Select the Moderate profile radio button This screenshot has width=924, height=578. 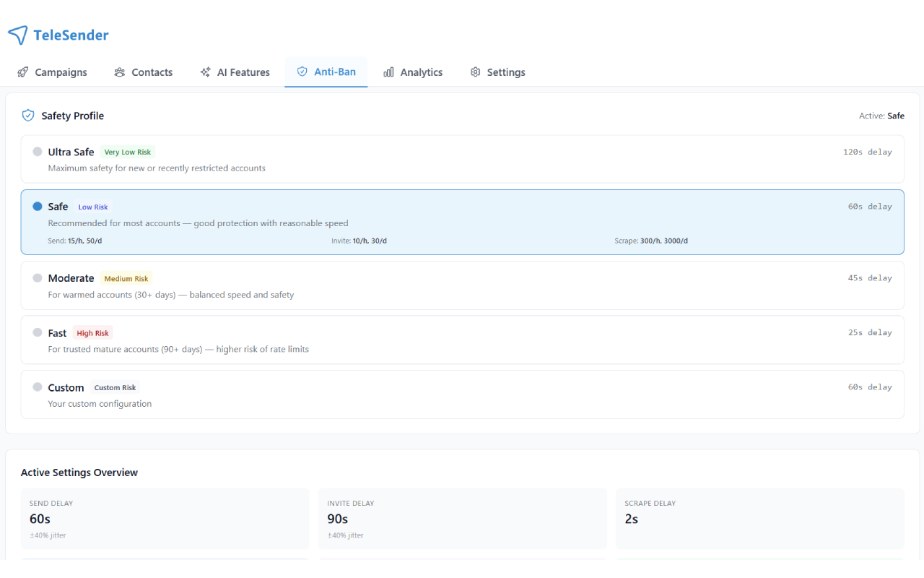[x=38, y=278]
